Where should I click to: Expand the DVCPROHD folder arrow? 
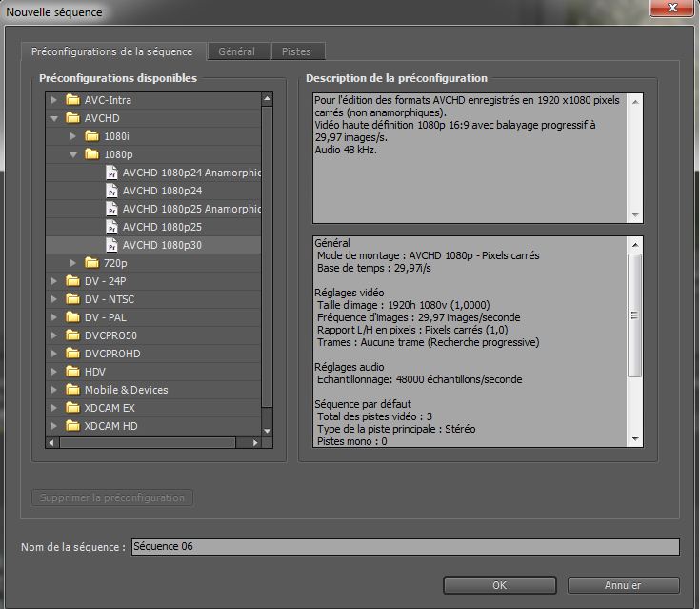54,354
